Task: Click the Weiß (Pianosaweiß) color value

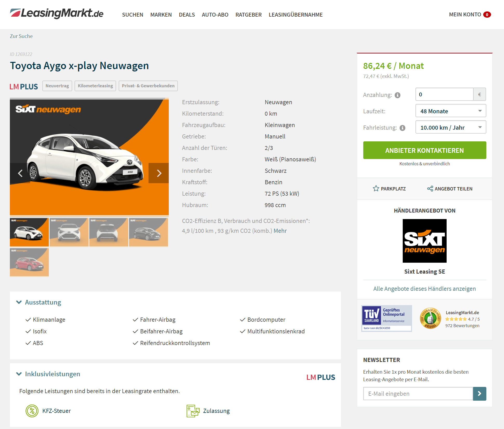Action: tap(290, 159)
